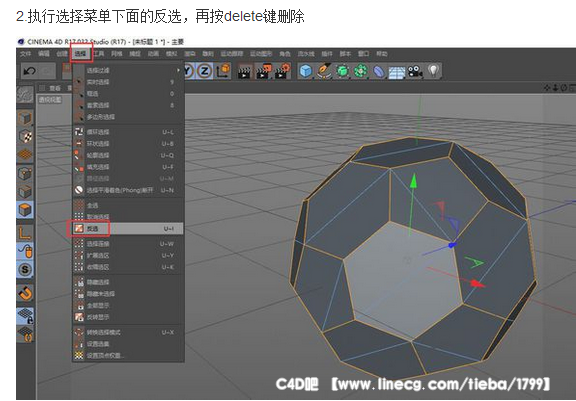Enable Snap with the magnet icon

coord(25,293)
